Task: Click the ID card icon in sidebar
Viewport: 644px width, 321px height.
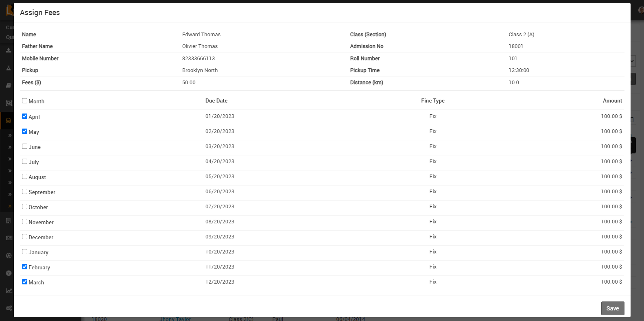Action: point(9,238)
